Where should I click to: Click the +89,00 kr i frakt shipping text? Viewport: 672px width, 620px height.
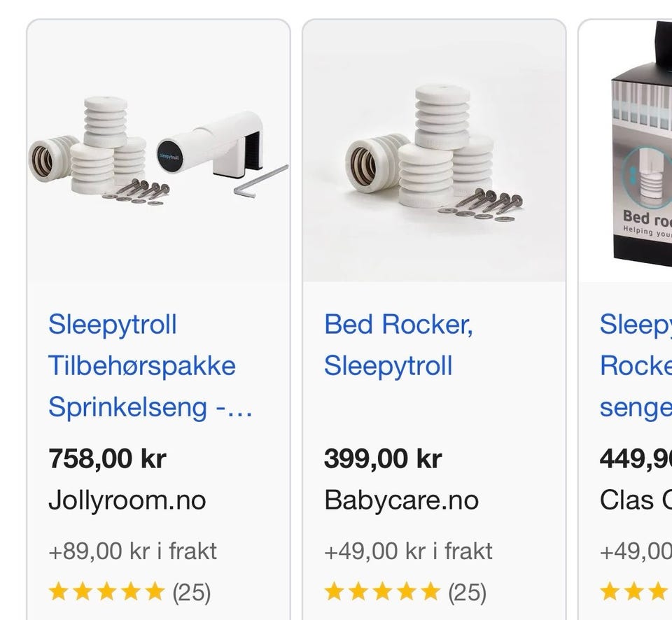pyautogui.click(x=132, y=551)
